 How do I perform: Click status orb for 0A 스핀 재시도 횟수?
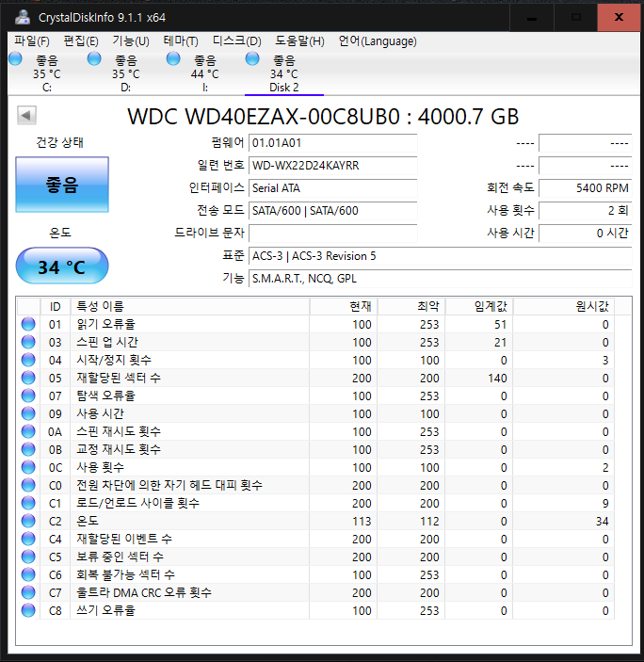point(28,431)
